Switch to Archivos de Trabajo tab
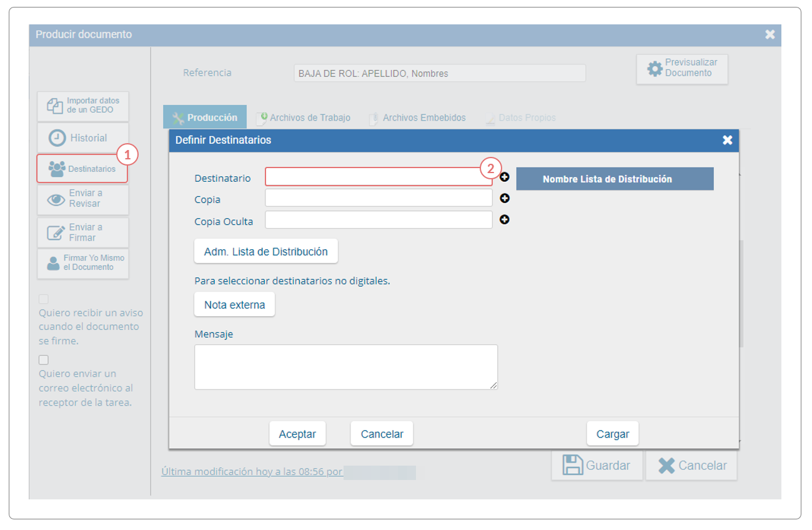The width and height of the screenshot is (812, 530). click(x=304, y=117)
